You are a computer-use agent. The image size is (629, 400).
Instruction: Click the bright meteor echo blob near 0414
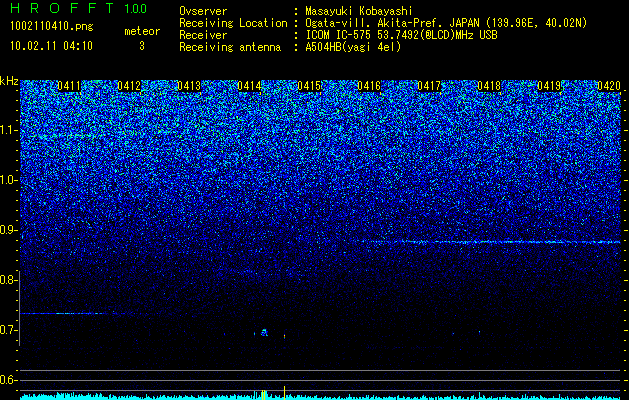coord(264,332)
